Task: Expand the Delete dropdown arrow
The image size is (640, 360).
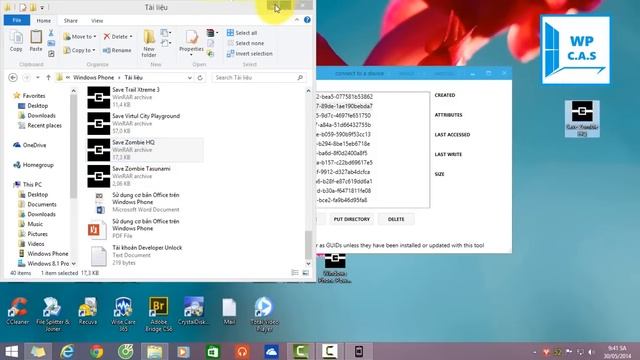Action: point(131,37)
